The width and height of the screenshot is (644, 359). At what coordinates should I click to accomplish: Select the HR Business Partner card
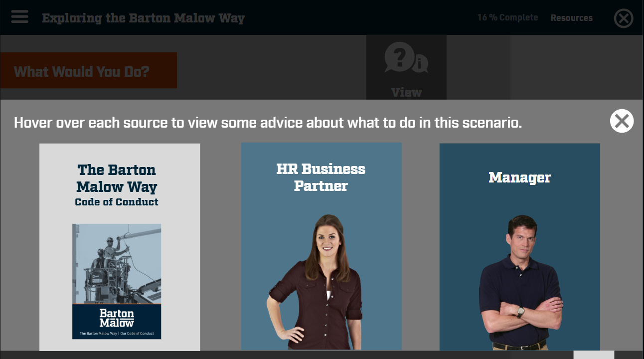pyautogui.click(x=322, y=246)
